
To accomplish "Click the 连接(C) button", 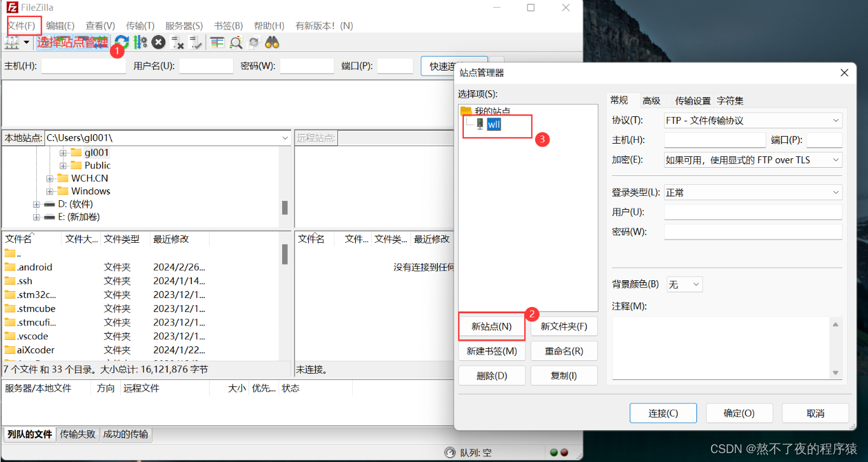I will pos(663,412).
